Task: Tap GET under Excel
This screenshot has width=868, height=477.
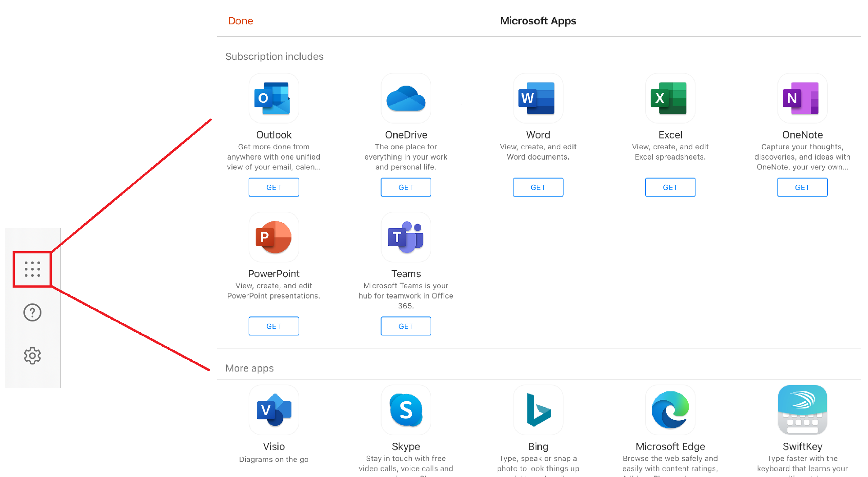Action: [x=670, y=187]
